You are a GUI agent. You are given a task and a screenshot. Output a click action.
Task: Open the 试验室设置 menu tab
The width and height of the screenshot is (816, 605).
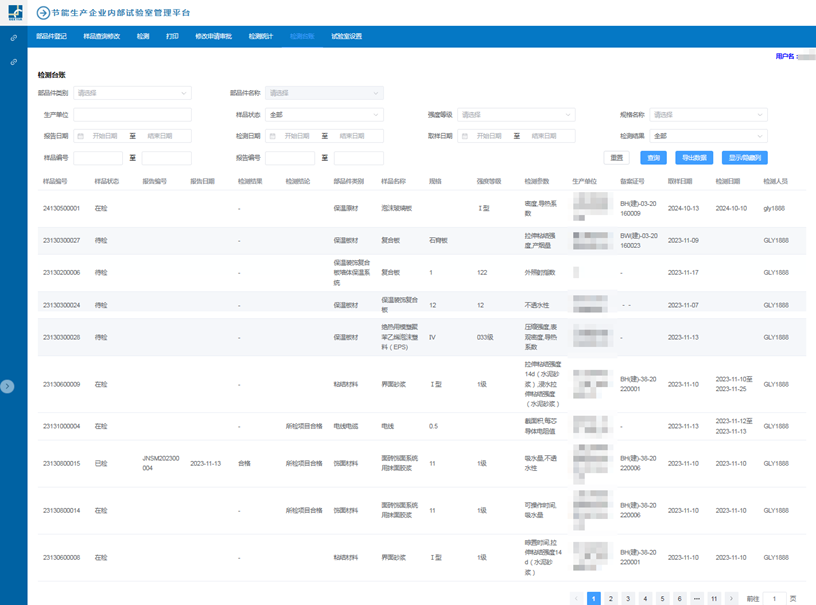pos(346,36)
